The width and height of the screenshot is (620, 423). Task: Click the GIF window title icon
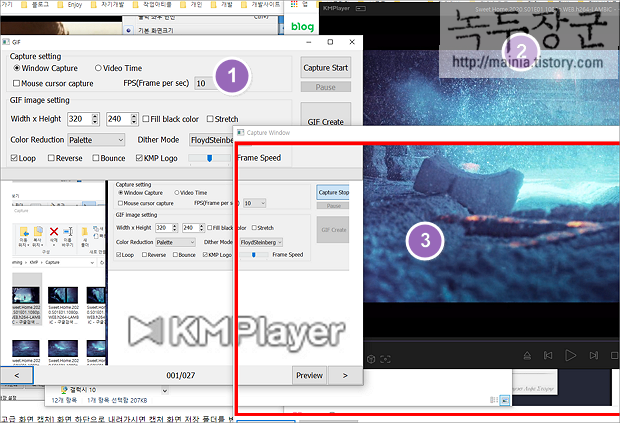6,42
